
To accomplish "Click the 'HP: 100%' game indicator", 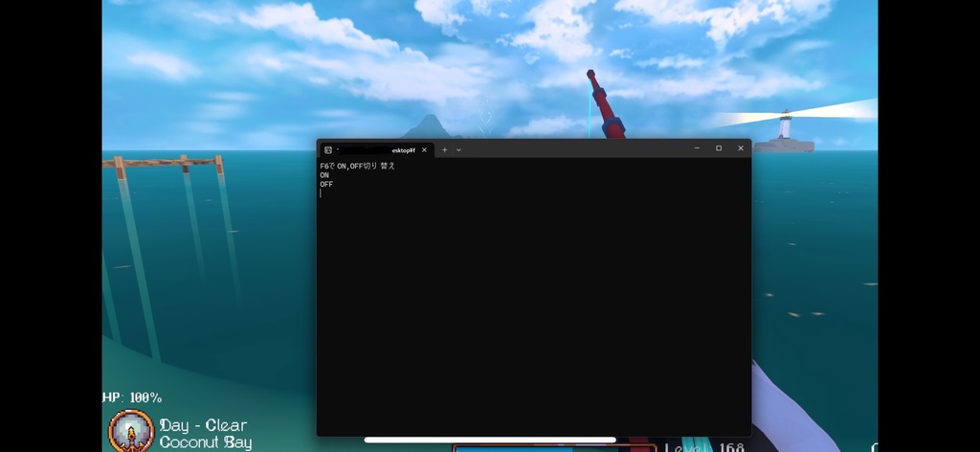I will (132, 397).
